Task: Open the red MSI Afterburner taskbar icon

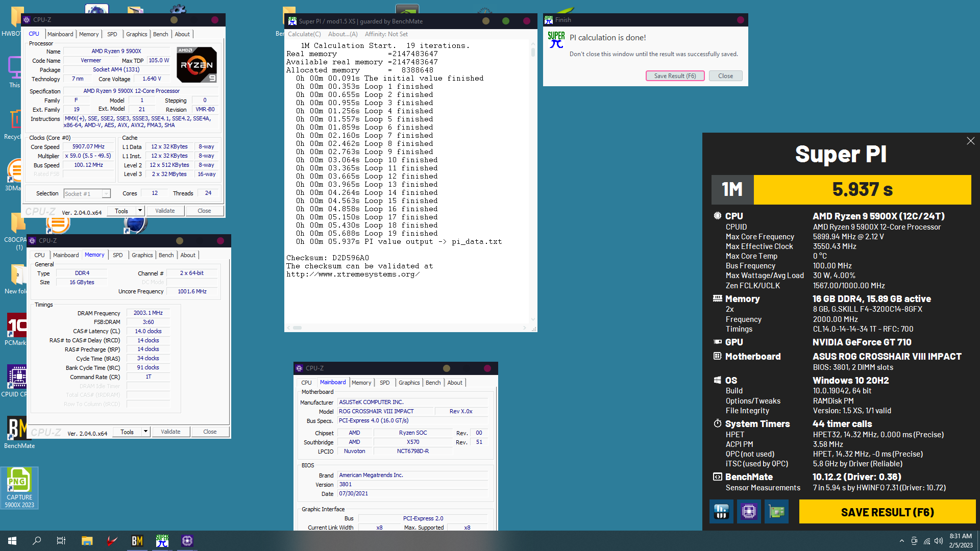Action: 112,541
